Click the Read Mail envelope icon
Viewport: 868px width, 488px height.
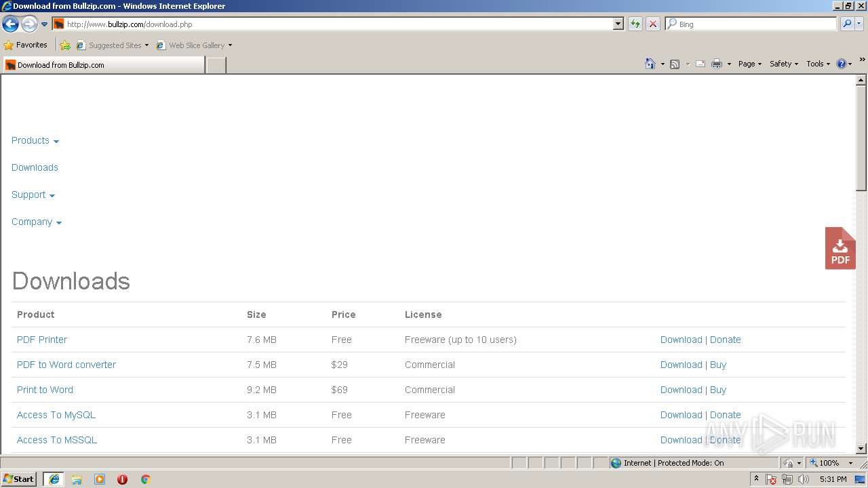click(x=701, y=64)
